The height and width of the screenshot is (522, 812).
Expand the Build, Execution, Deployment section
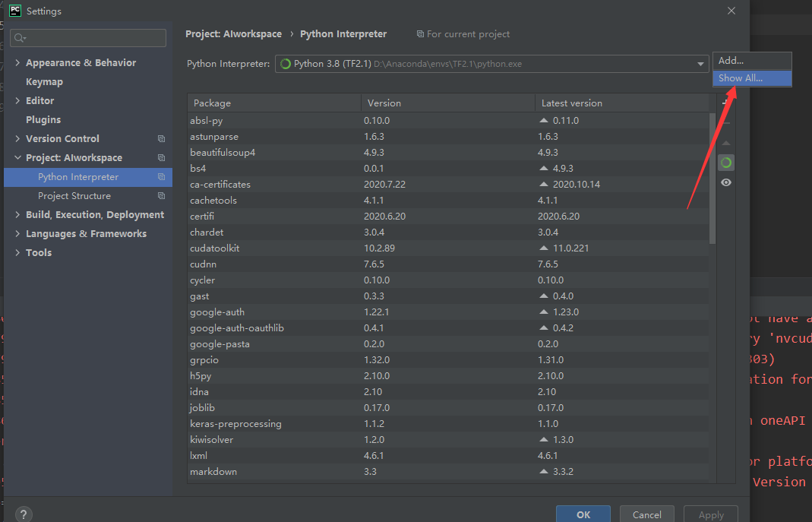point(17,215)
